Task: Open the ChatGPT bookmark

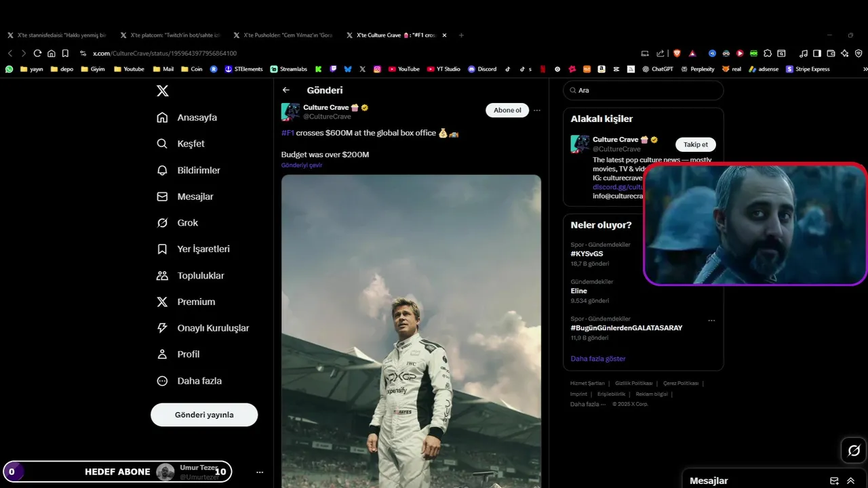Action: [x=657, y=69]
